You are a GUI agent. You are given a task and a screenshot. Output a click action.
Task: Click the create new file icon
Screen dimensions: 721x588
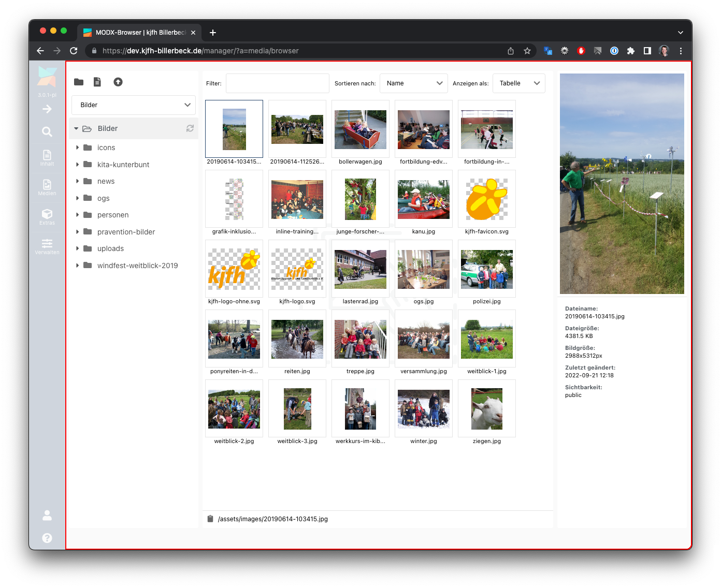click(97, 82)
